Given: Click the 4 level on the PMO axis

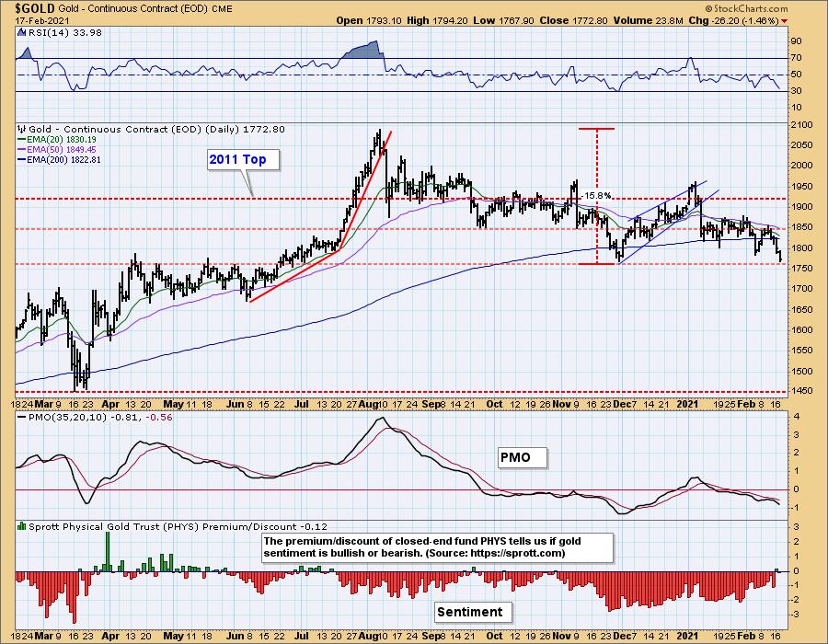Looking at the screenshot, I should tap(797, 417).
